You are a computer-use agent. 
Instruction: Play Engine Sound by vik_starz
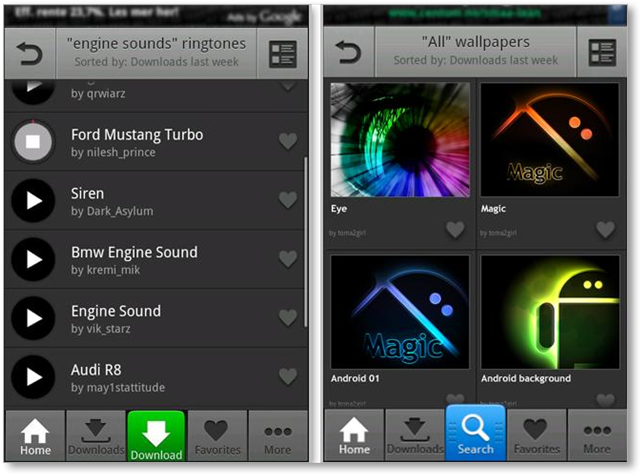(33, 318)
